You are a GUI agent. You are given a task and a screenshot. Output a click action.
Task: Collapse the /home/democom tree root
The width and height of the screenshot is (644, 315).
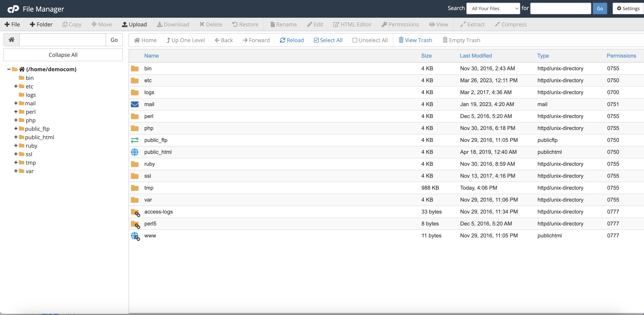(8, 69)
